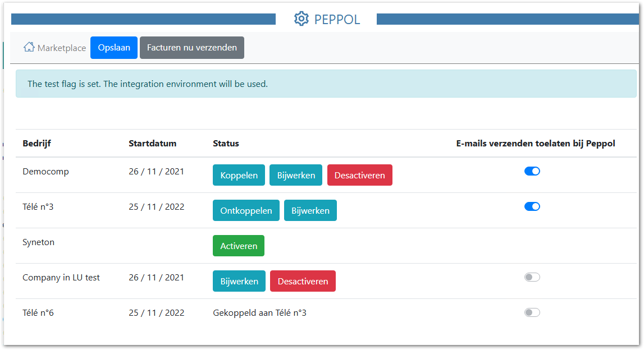Image resolution: width=644 pixels, height=350 pixels.
Task: Disable Peppol e-mail toggle for Democomp
Action: pos(532,171)
